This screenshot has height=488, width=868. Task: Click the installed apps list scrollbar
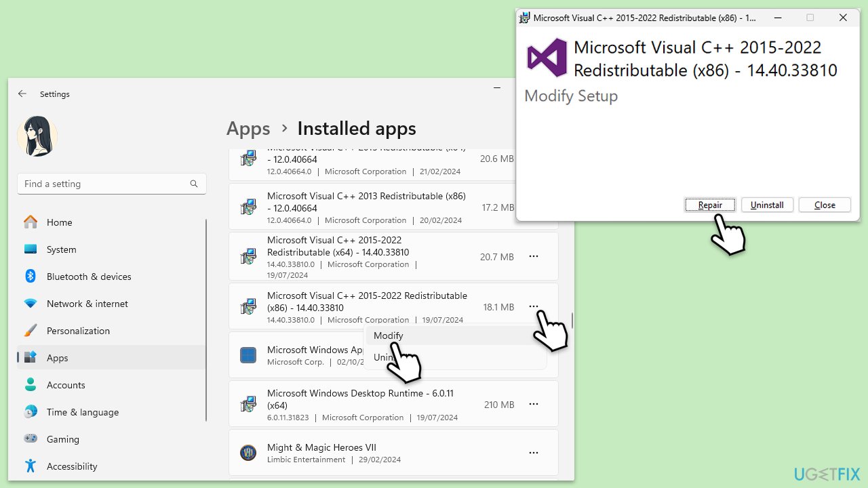pos(572,320)
